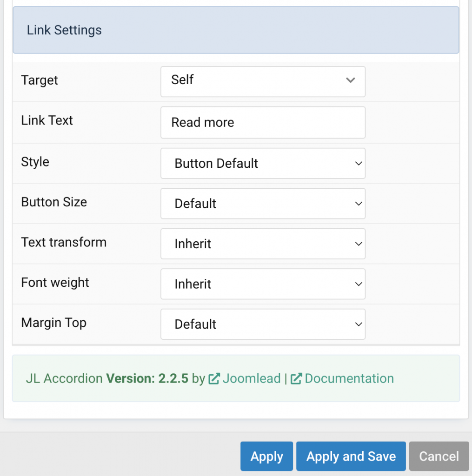Open the Documentation link
The height and width of the screenshot is (476, 472).
tap(349, 378)
